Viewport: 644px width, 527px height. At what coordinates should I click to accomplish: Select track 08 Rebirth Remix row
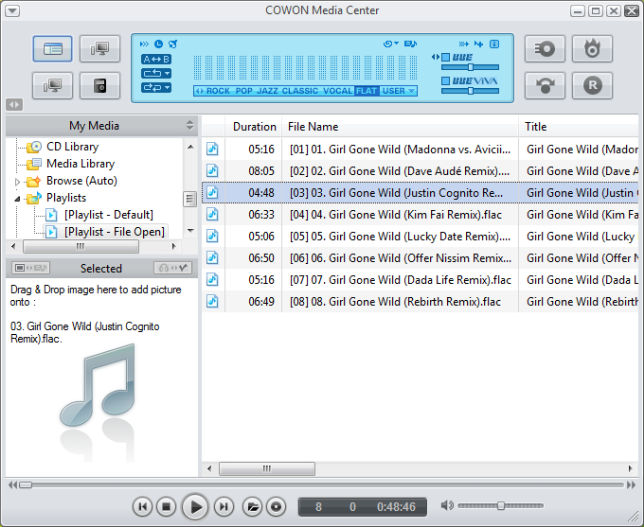(420, 301)
